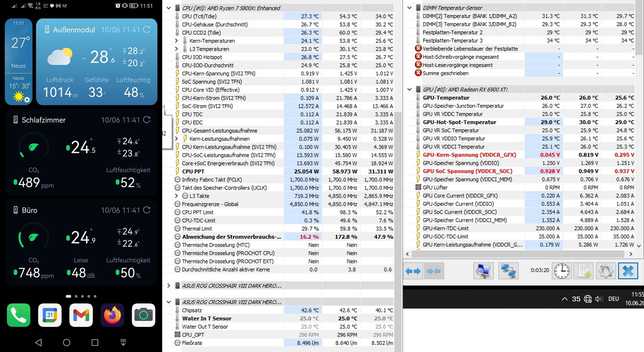Click the taskbar network globe icon
This screenshot has width=644, height=352.
(588, 299)
